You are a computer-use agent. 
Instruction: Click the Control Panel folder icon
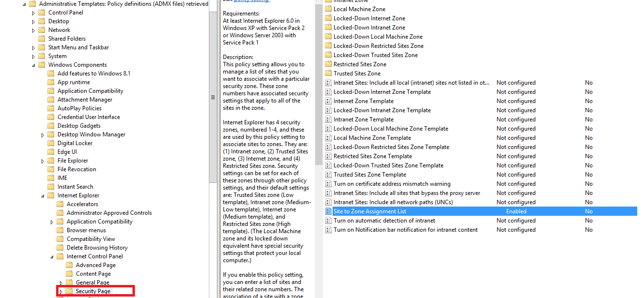[x=41, y=13]
